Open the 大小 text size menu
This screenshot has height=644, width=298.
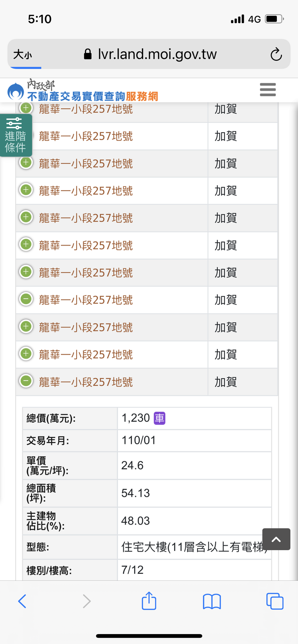22,55
